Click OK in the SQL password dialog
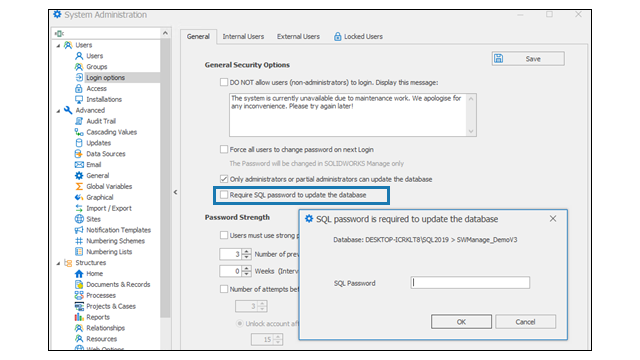640x360 pixels. click(461, 322)
